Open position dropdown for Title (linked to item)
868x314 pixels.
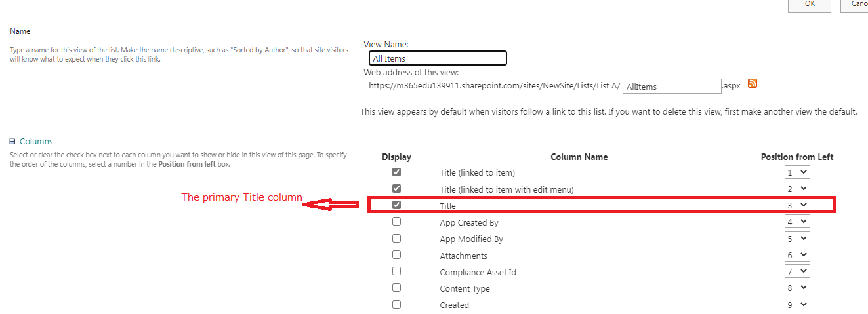tap(798, 172)
